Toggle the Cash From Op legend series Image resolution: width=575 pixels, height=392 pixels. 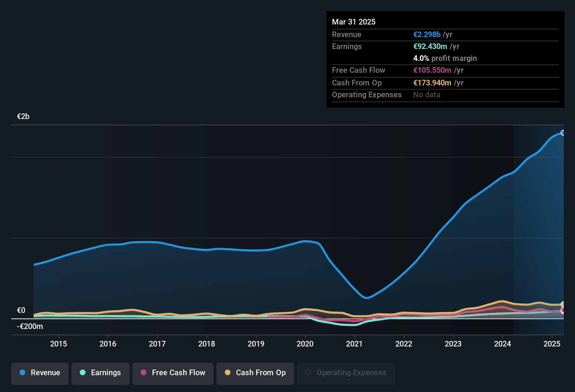255,373
